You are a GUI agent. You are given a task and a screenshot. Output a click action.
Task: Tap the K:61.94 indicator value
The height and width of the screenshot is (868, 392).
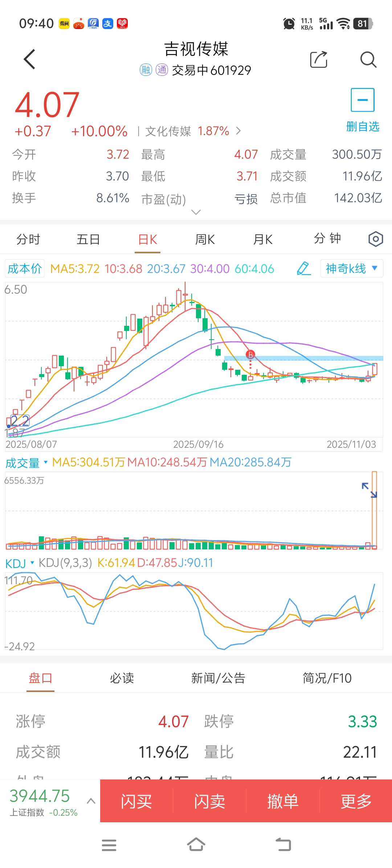[116, 563]
